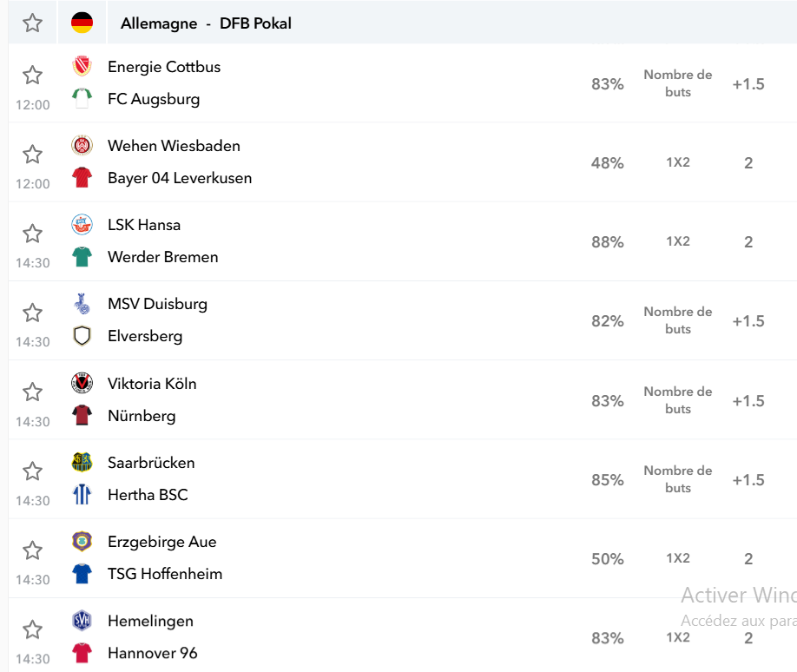Click the Saarbrücken club crest
Viewport: 797px width, 672px height.
click(82, 462)
